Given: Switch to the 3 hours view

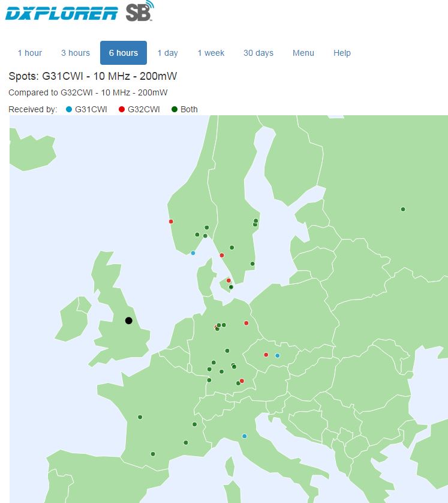Looking at the screenshot, I should pos(76,53).
